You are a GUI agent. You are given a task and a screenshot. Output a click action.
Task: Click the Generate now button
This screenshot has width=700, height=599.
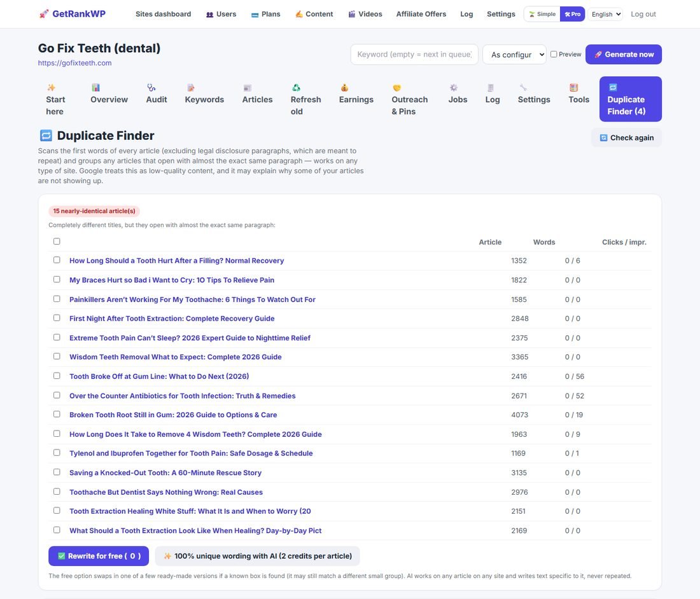point(623,55)
